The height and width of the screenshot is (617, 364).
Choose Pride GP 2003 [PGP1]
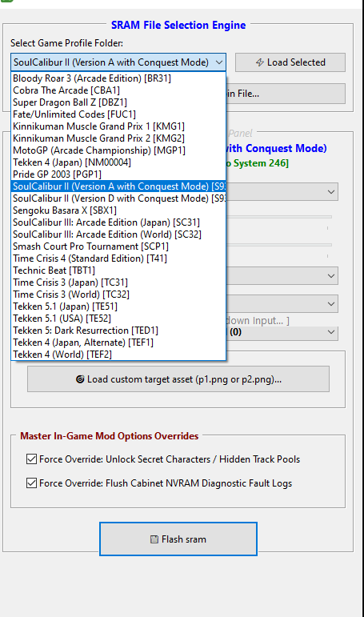118,174
